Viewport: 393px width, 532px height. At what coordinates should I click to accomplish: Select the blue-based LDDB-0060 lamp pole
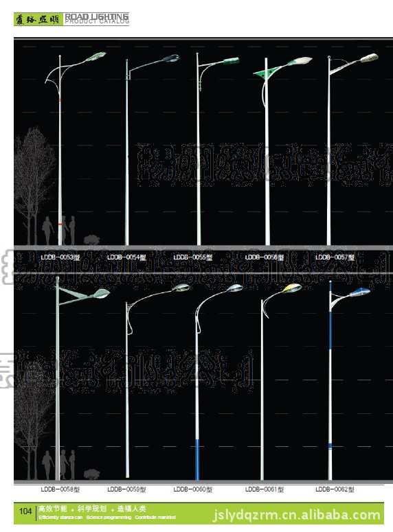218,382
